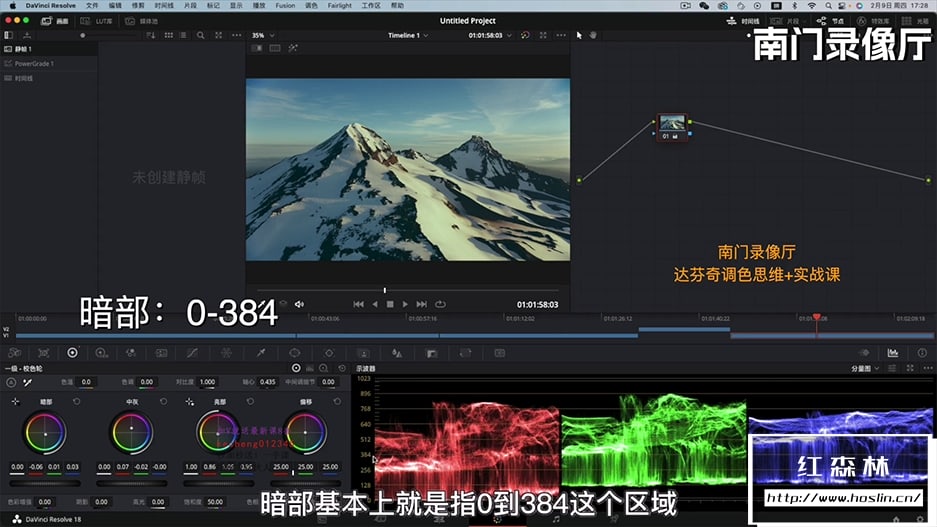Image resolution: width=937 pixels, height=527 pixels.
Task: Open the Keyframes panel
Action: [x=864, y=353]
